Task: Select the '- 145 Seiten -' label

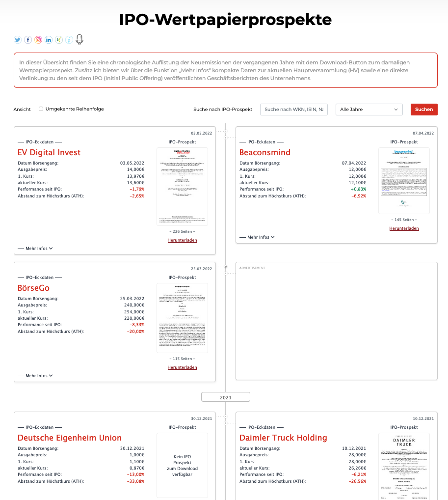Action: pyautogui.click(x=404, y=220)
